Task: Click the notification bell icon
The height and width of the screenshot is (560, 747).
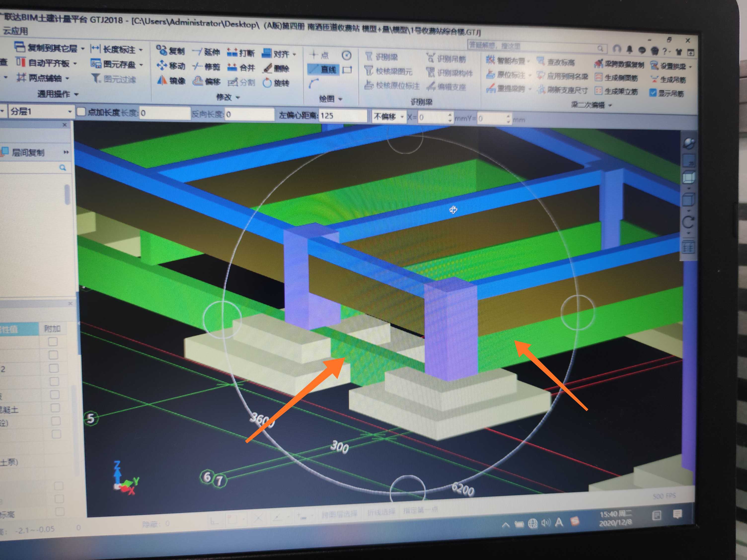Action: click(x=630, y=50)
